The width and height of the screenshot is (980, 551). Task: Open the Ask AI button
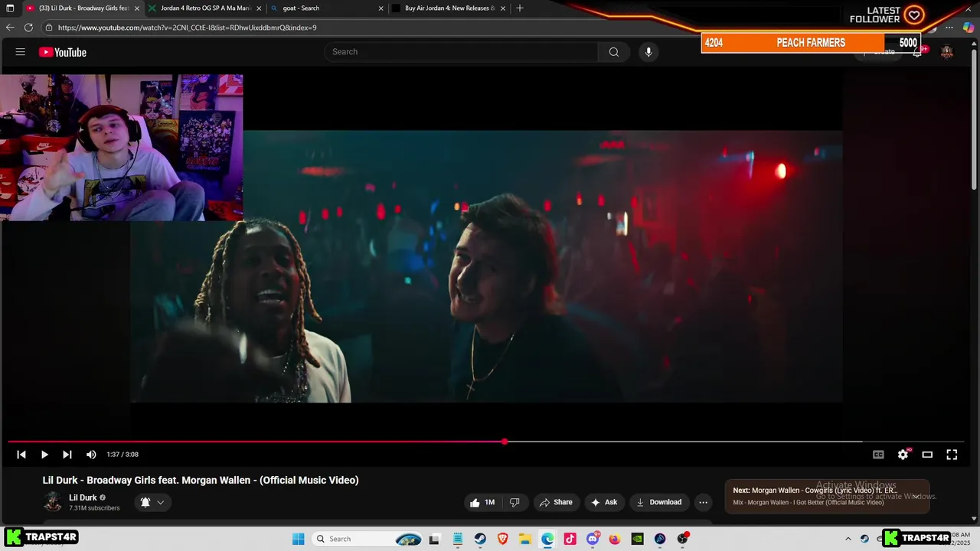coord(604,502)
